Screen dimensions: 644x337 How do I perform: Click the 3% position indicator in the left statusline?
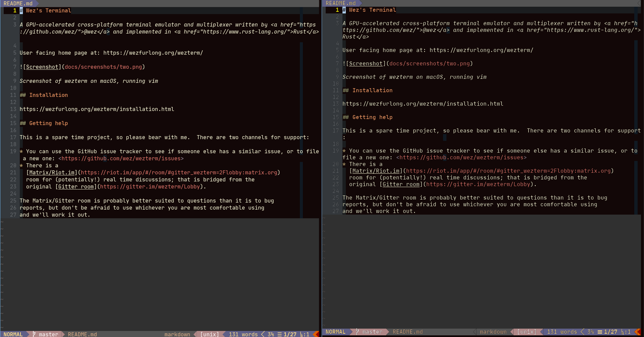tap(271, 334)
